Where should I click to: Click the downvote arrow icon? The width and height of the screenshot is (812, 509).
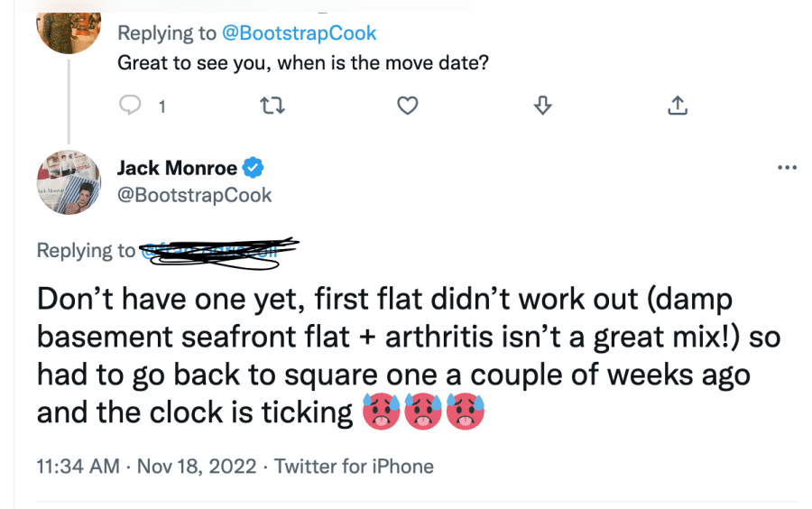(543, 106)
